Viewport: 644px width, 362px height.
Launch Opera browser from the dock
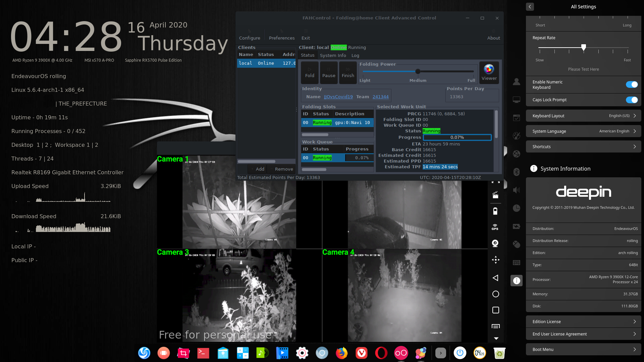tap(381, 353)
